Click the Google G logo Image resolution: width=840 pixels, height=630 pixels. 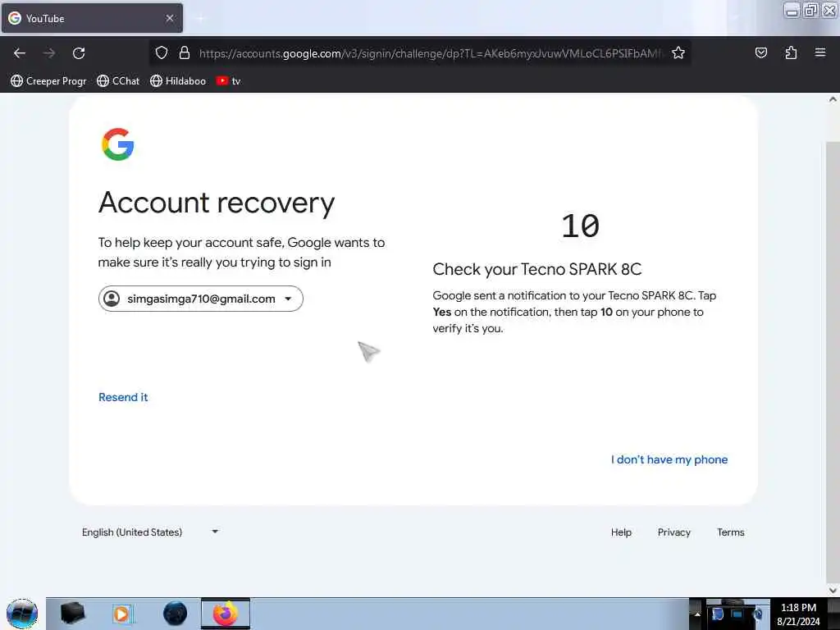[x=118, y=144]
